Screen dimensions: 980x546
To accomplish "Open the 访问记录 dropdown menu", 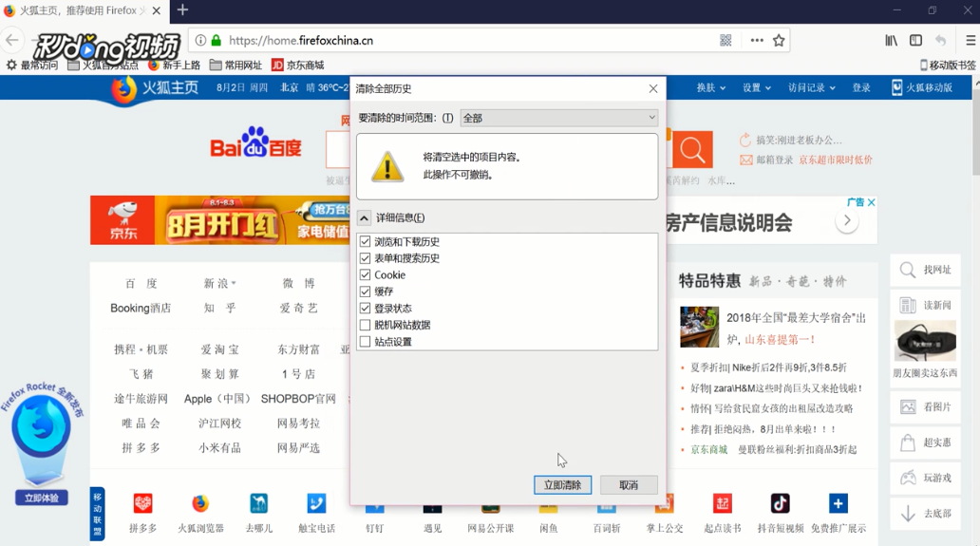I will 811,88.
